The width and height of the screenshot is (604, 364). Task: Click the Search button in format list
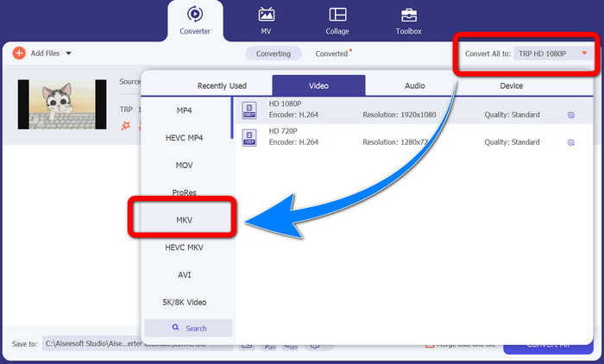coord(188,328)
